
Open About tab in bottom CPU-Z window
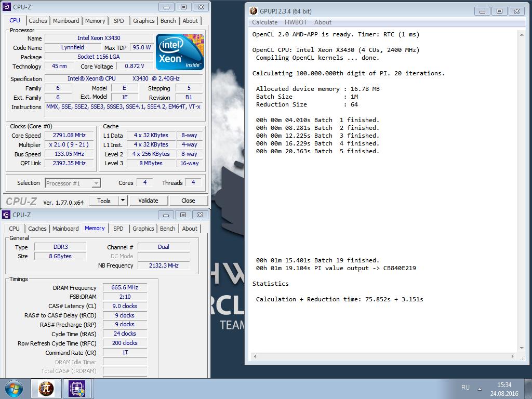(x=189, y=229)
